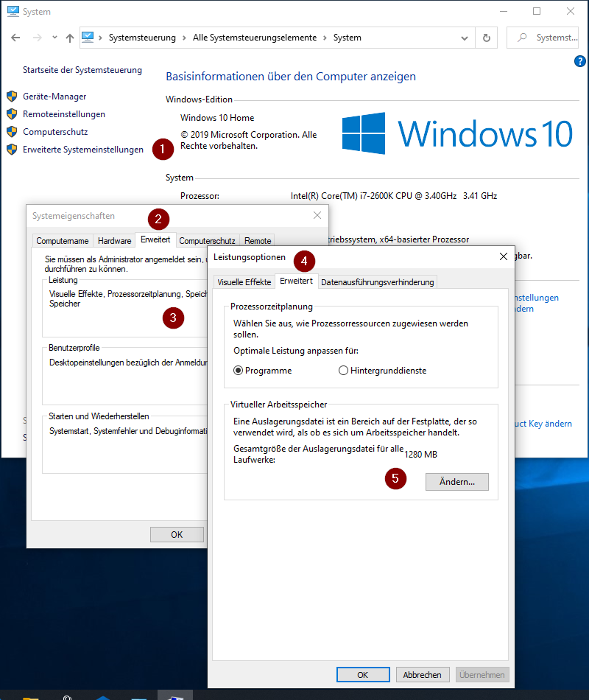Click Abbrechen in Leistungsoptionen
The height and width of the screenshot is (700, 589).
pyautogui.click(x=422, y=674)
